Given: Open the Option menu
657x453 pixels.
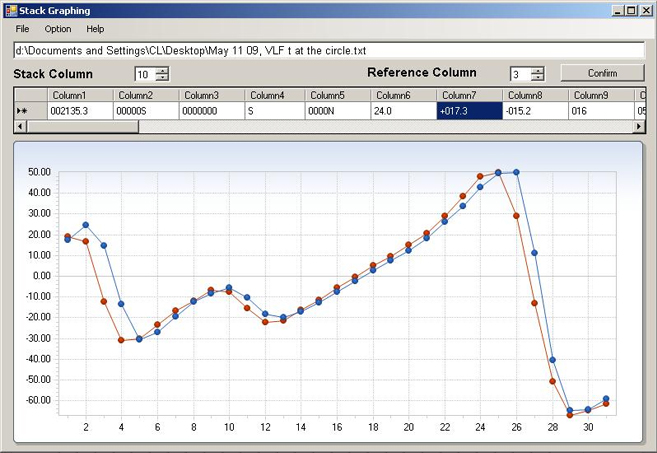Looking at the screenshot, I should (x=57, y=29).
